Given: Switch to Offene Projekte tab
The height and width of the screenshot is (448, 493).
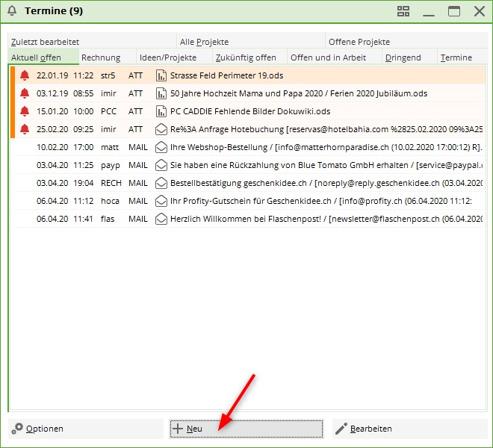Looking at the screenshot, I should coord(359,42).
